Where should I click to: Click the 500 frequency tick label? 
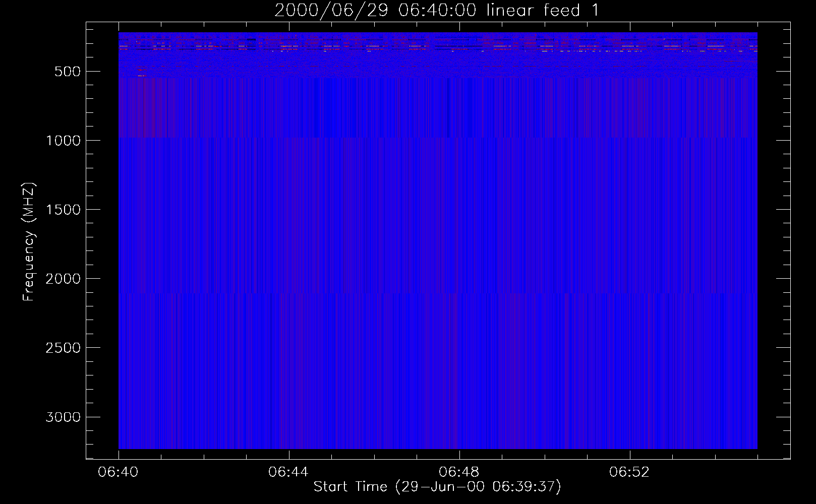click(68, 72)
